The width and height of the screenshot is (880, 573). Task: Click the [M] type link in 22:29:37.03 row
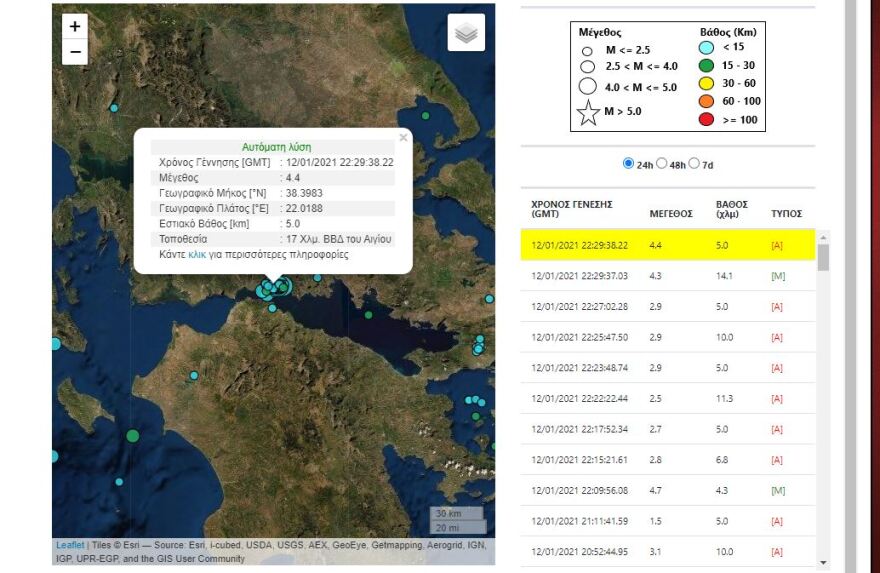[778, 276]
